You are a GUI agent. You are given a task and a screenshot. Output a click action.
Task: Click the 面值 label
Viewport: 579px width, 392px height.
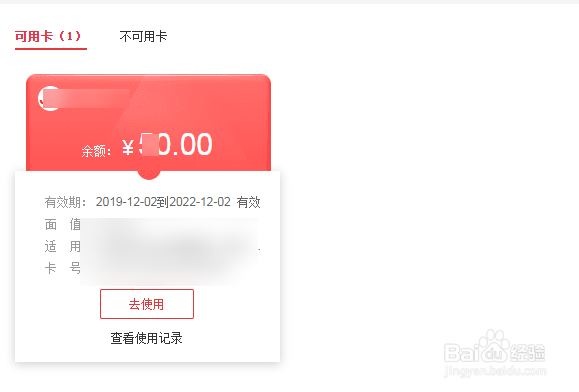[x=63, y=224]
